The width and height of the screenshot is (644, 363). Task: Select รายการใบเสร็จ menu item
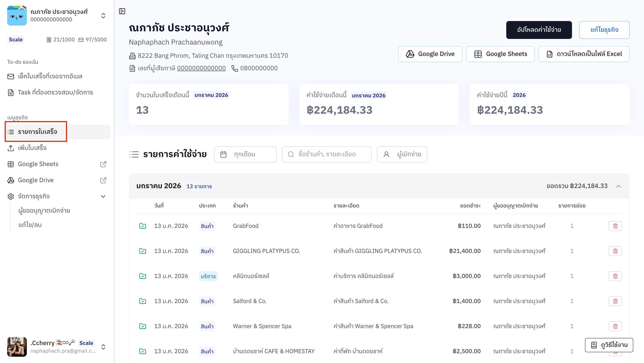[57, 132]
